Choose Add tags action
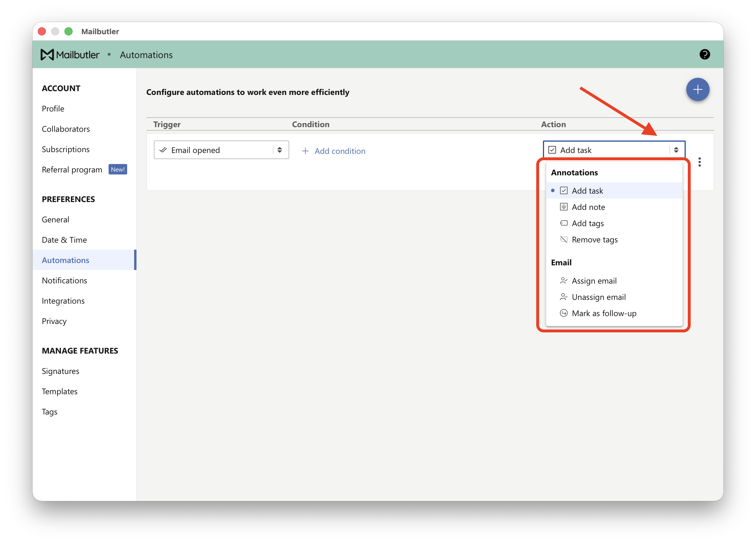 (x=614, y=223)
